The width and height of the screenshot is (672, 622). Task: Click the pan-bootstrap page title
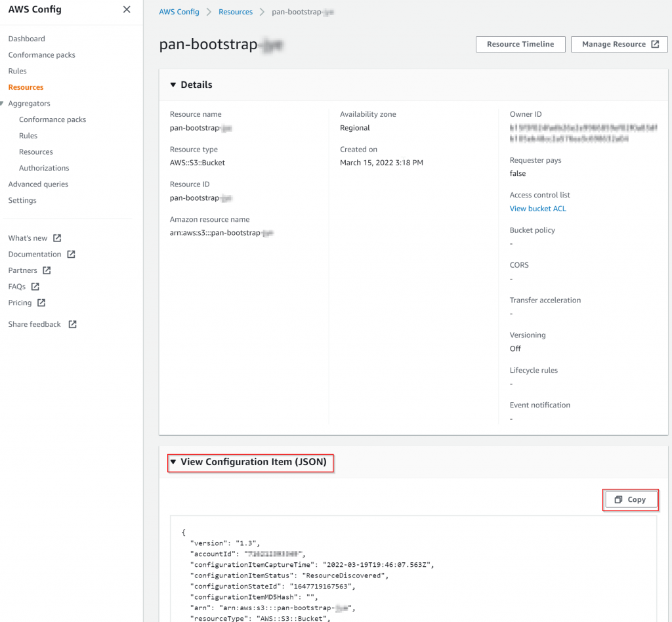pos(221,45)
